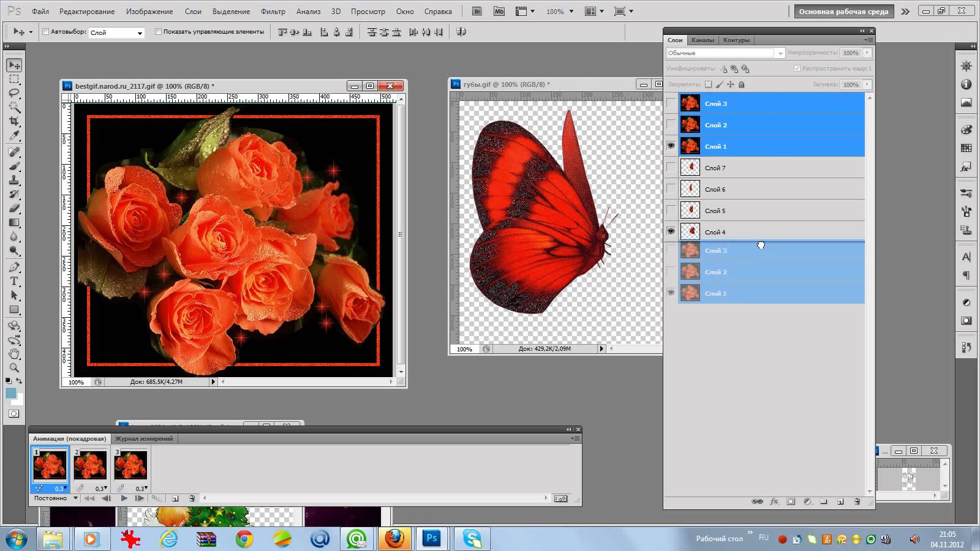
Task: Show the top Слой 3 layer
Action: [x=671, y=103]
